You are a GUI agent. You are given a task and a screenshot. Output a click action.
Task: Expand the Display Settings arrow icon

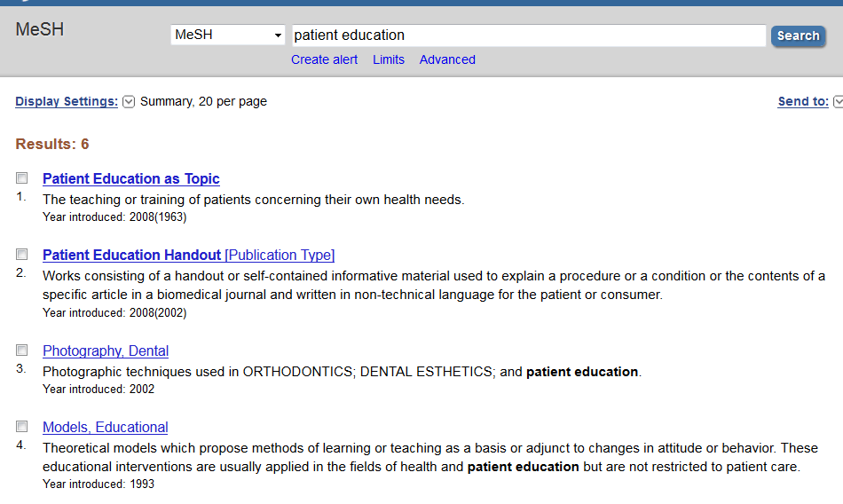click(128, 102)
